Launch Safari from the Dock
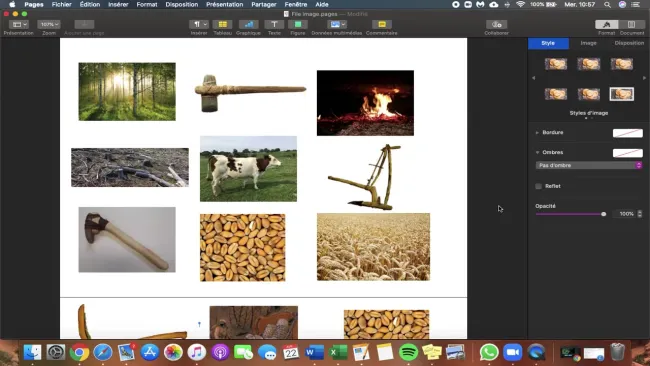Viewport: 650px width, 366px height. point(103,352)
